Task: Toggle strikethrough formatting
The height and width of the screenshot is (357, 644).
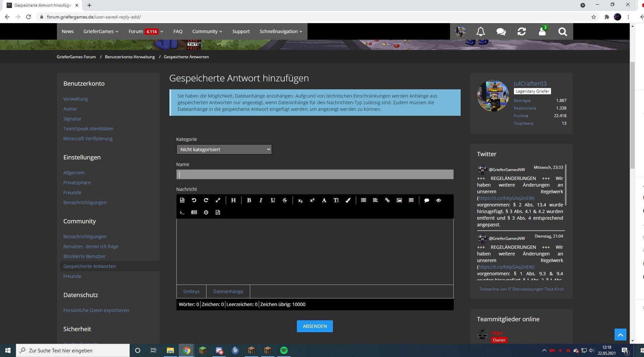Action: (285, 200)
